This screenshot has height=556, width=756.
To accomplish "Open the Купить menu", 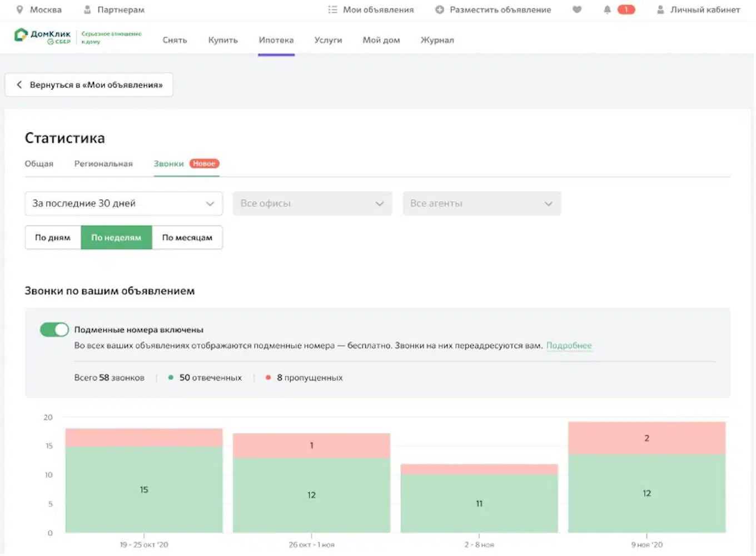I will (x=223, y=40).
